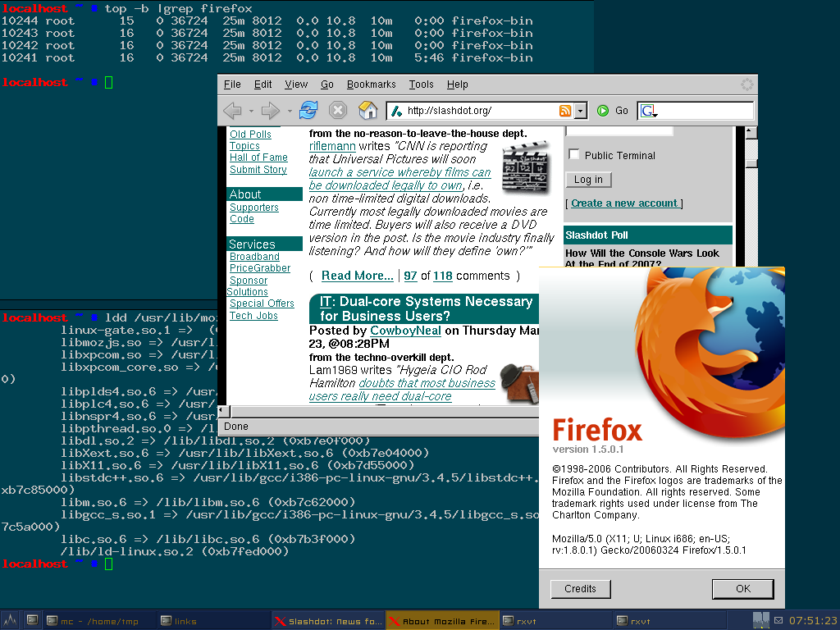This screenshot has height=630, width=840.
Task: Click the Back navigation arrow
Action: click(231, 111)
